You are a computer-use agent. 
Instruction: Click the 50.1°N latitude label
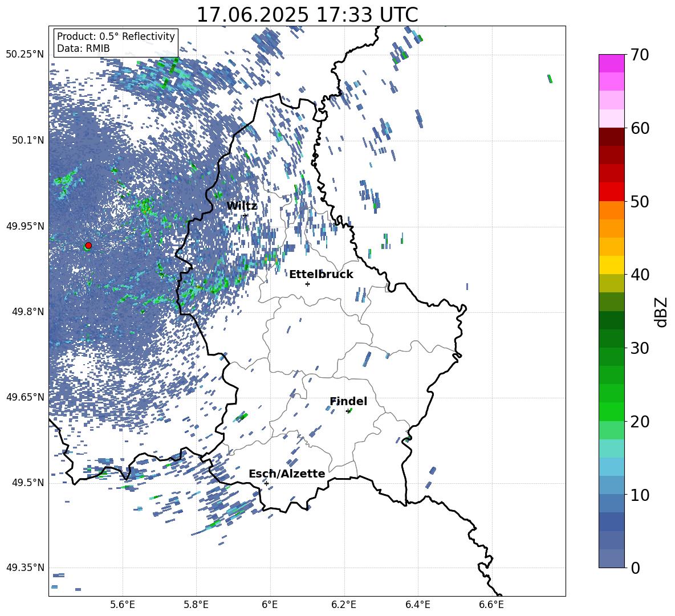pos(29,140)
